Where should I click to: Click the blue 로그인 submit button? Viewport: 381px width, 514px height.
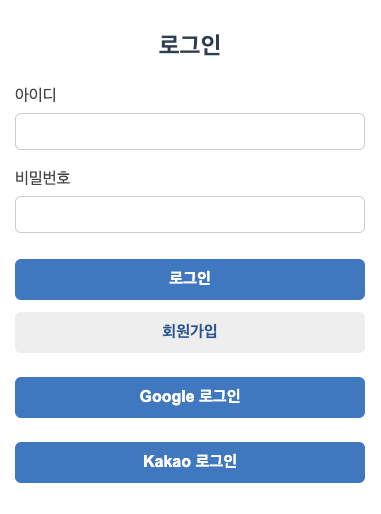pos(190,279)
